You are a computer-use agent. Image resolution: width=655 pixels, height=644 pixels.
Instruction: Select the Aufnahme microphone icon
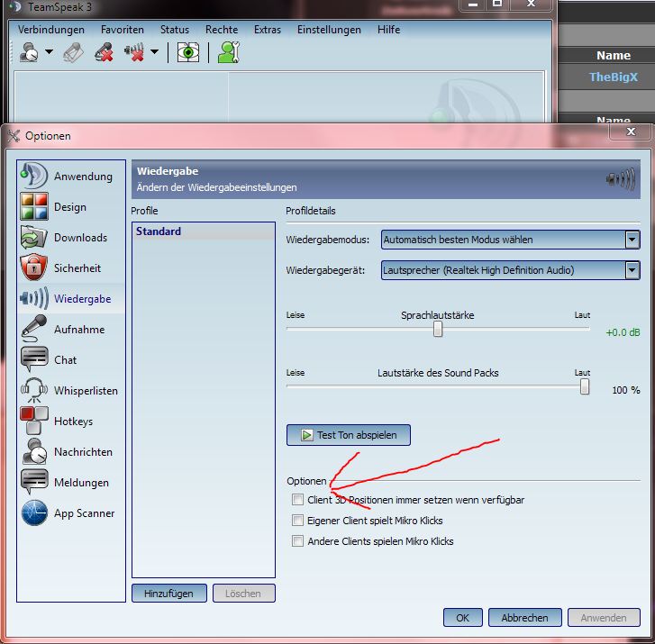point(34,330)
